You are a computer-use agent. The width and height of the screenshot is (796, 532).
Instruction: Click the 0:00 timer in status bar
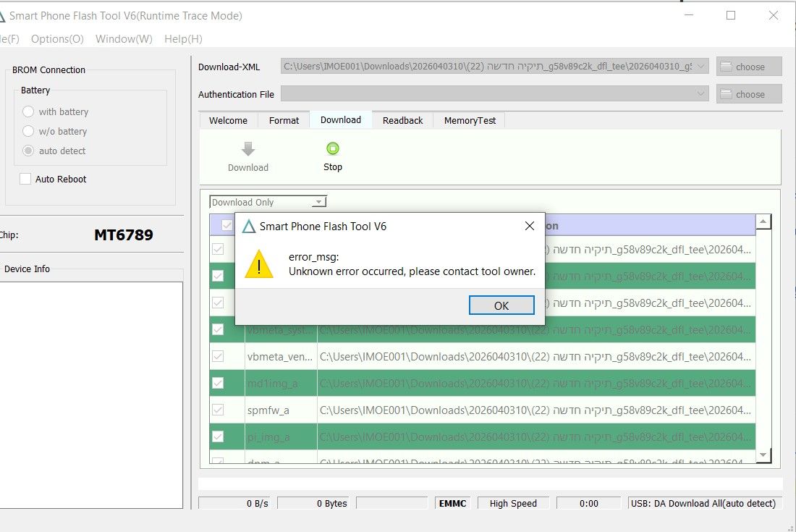(x=589, y=504)
